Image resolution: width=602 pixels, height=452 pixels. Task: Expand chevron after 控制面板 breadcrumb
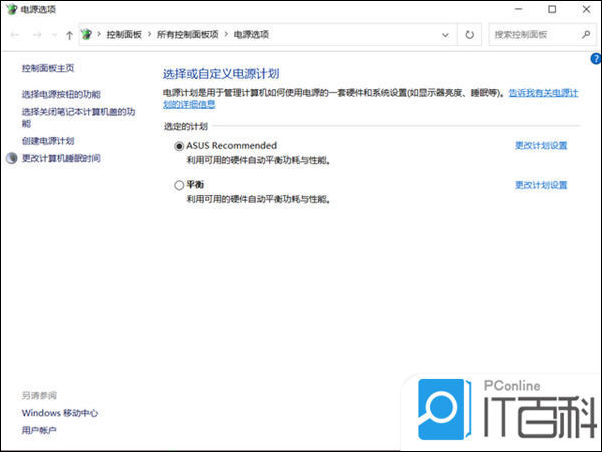click(150, 34)
